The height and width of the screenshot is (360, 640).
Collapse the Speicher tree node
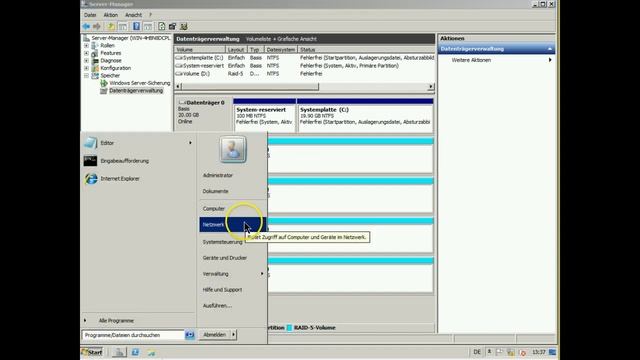(86, 76)
